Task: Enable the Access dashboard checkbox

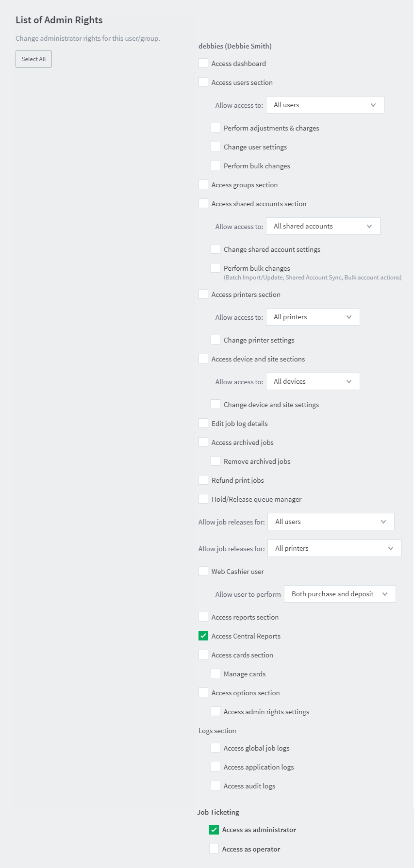Action: point(203,63)
